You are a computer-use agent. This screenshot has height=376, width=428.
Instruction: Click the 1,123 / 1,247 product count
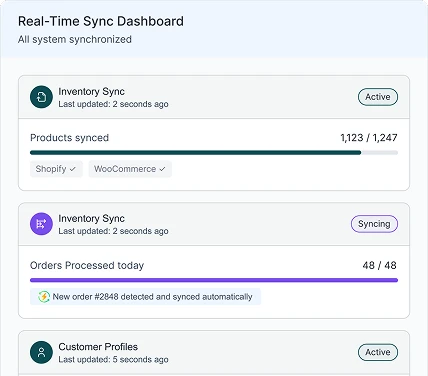click(369, 138)
